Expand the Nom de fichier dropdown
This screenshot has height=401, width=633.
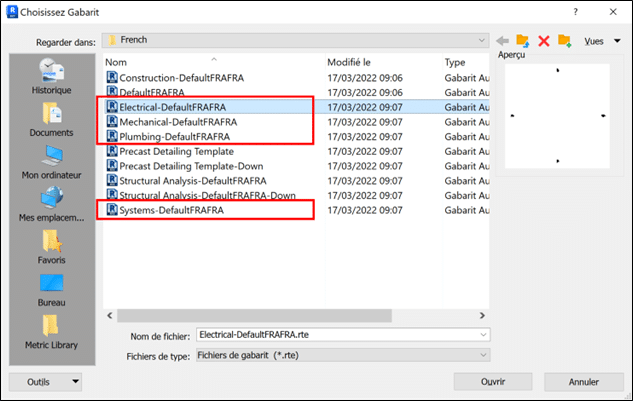click(x=483, y=335)
